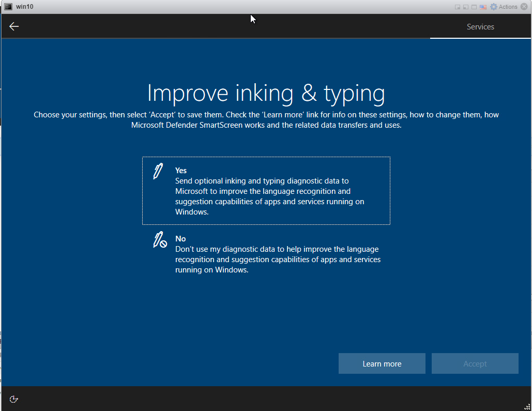This screenshot has width=532, height=411.
Task: Choose Yes to send inking and typing data
Action: click(x=266, y=190)
